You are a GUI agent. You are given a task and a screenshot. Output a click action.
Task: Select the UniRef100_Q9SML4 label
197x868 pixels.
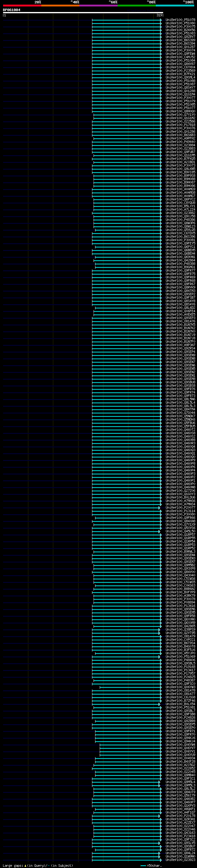click(180, 78)
